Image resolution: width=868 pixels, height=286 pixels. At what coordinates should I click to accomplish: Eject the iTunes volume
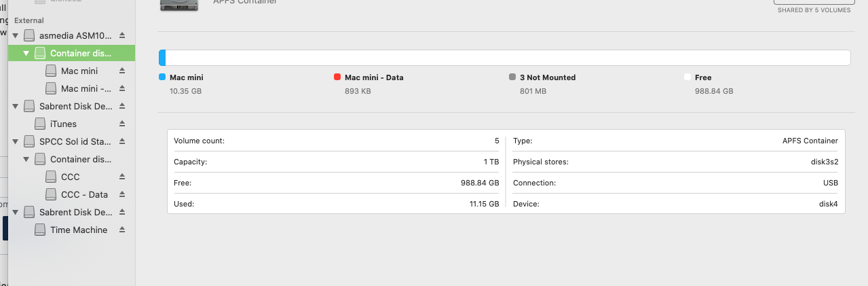click(122, 124)
